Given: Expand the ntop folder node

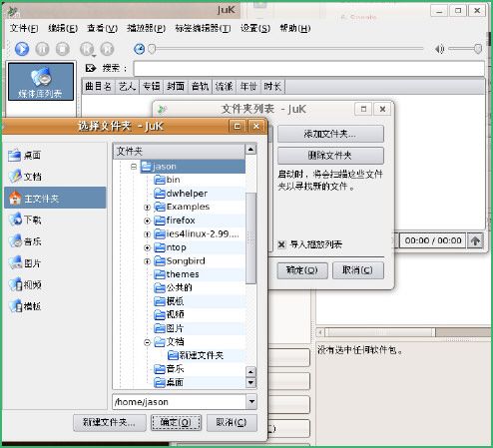Looking at the screenshot, I should (x=147, y=247).
